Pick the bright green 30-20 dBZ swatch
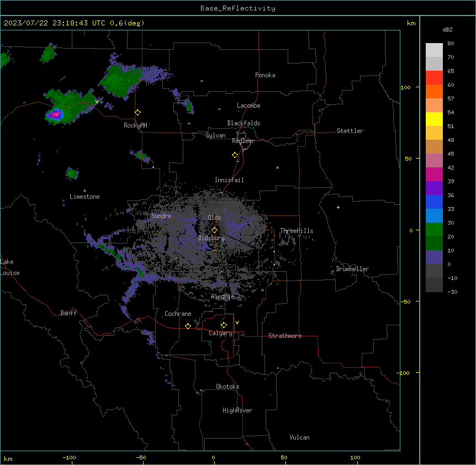Viewport: 476px width, 465px height. 434,230
